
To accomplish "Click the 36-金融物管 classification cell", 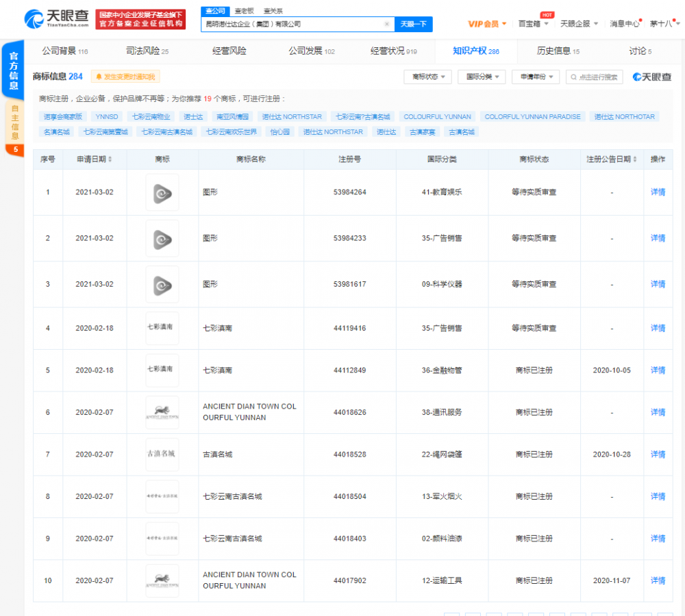I will (442, 370).
